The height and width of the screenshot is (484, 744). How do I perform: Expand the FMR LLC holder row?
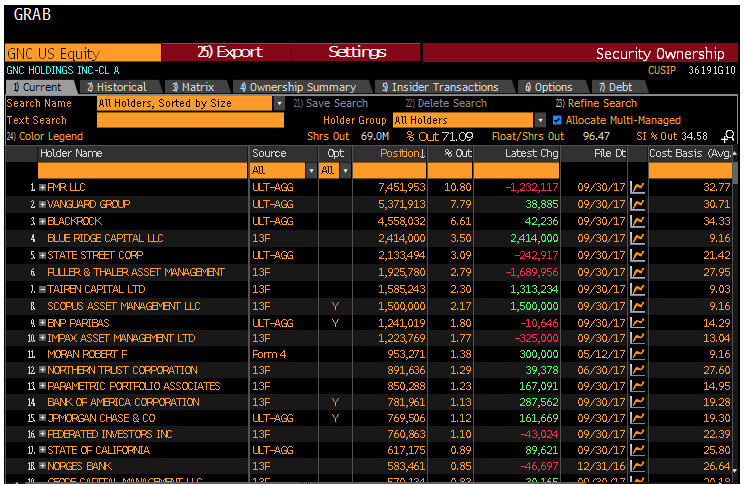coord(43,187)
